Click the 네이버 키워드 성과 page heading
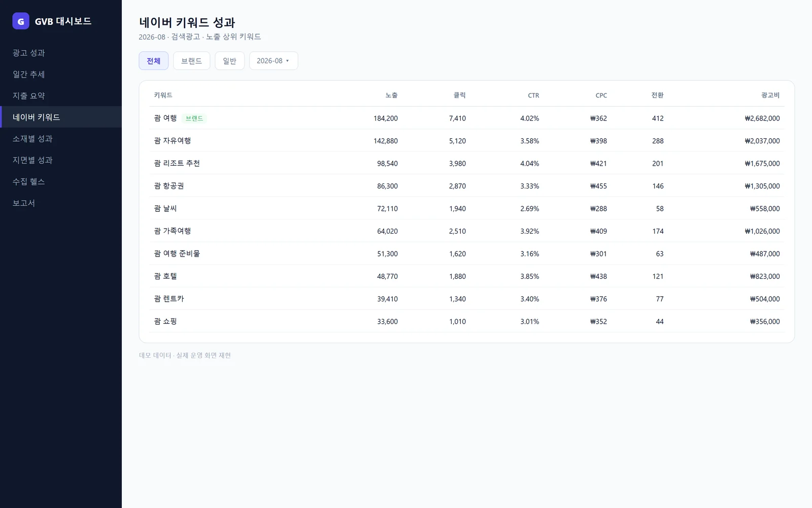Screen dimensions: 812x508 pos(187,22)
